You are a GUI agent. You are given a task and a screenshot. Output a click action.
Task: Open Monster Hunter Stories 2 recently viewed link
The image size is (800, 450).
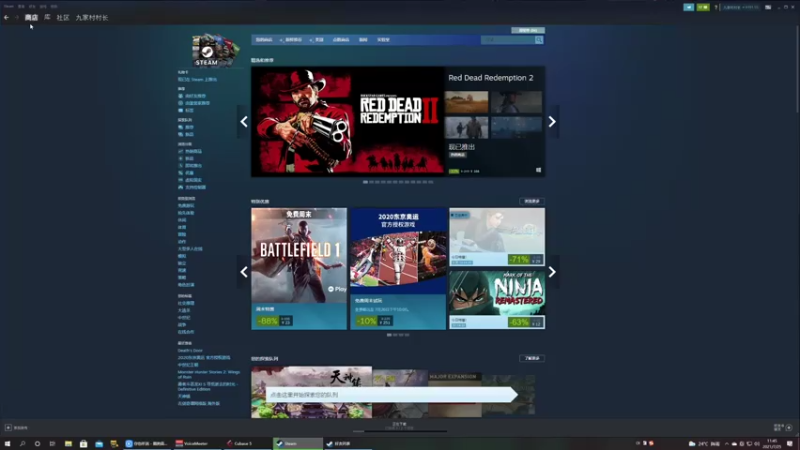(x=209, y=374)
